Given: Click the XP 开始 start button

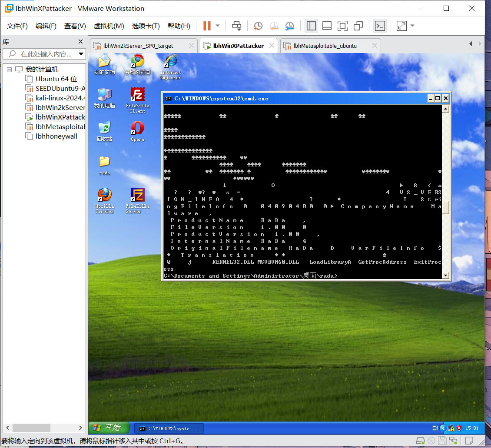Looking at the screenshot, I should coord(109,428).
